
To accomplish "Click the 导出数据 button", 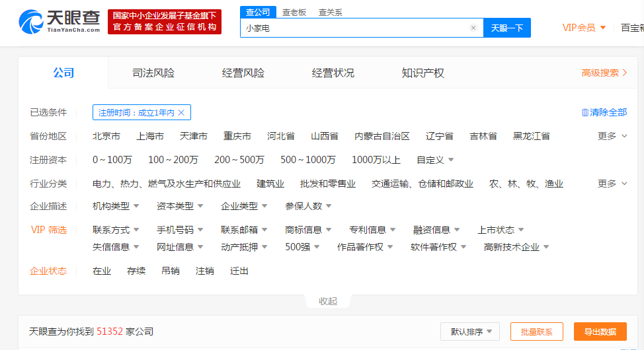I will coord(600,332).
